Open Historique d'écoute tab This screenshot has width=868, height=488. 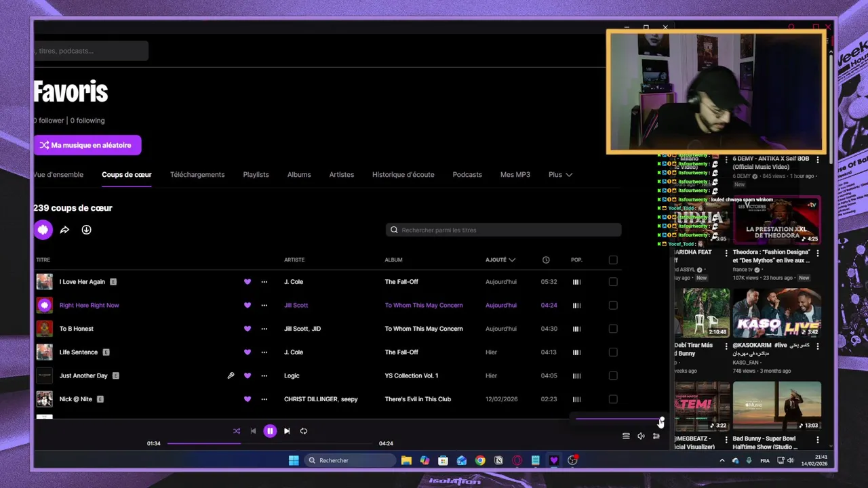403,175
